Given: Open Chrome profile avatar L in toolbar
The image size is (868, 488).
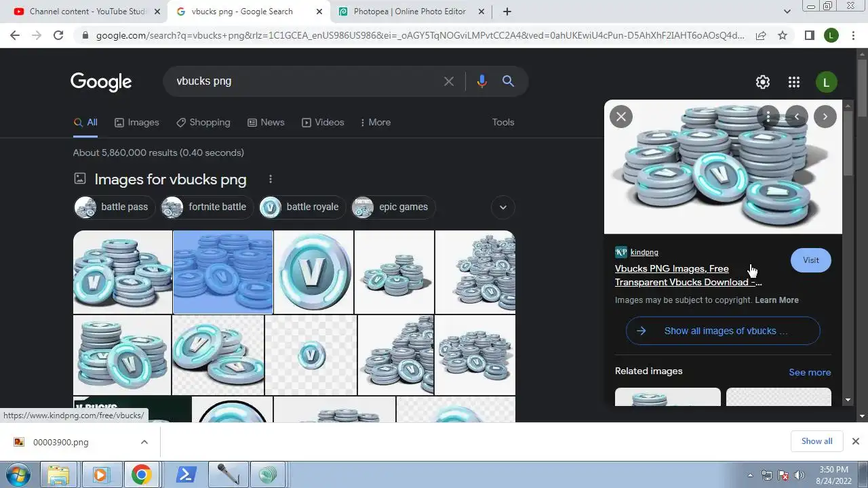Looking at the screenshot, I should point(831,35).
